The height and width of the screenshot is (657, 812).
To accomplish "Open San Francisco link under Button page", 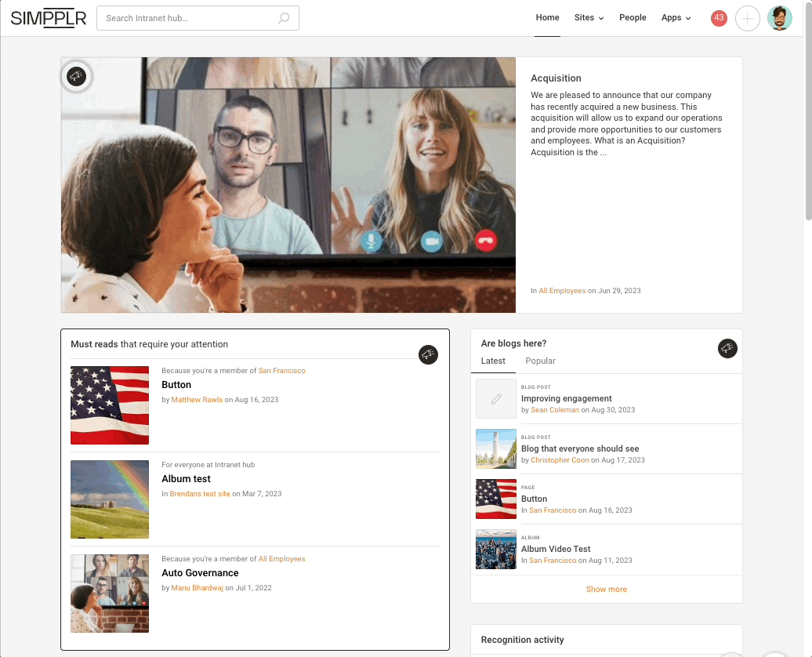I will point(553,510).
